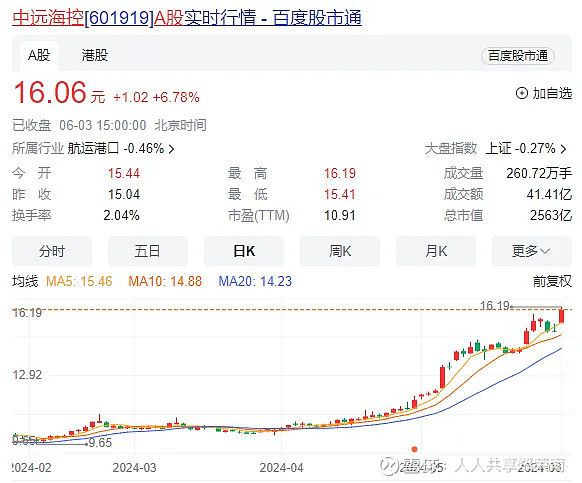The height and width of the screenshot is (483, 582).
Task: Select the 周K chart tab
Action: tap(340, 251)
